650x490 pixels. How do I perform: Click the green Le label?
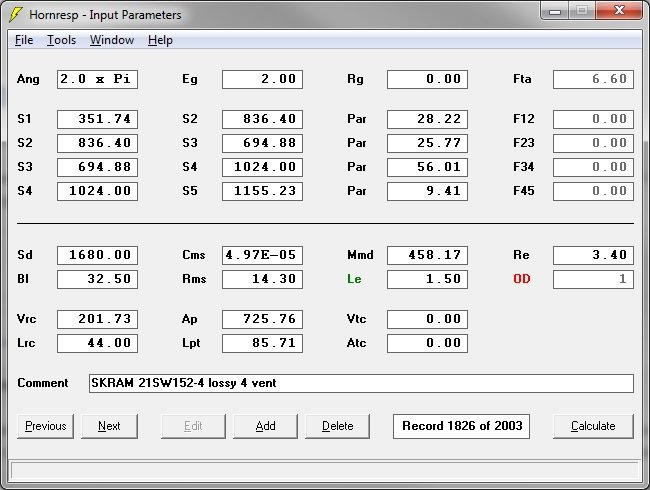[x=354, y=279]
